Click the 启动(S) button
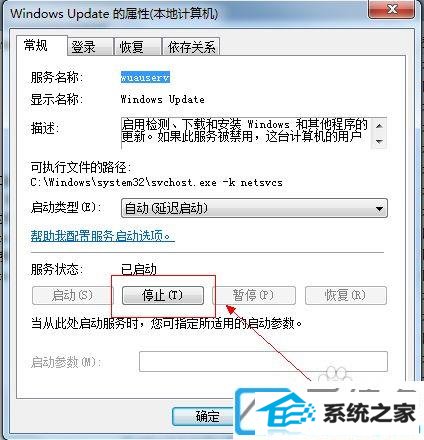 tap(73, 295)
